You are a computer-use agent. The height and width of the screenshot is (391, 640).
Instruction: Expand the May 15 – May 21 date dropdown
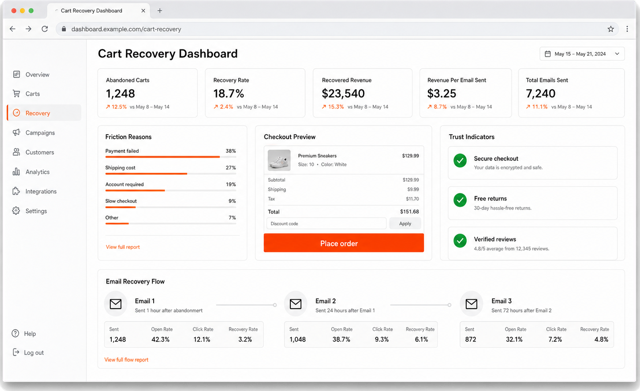coord(582,54)
